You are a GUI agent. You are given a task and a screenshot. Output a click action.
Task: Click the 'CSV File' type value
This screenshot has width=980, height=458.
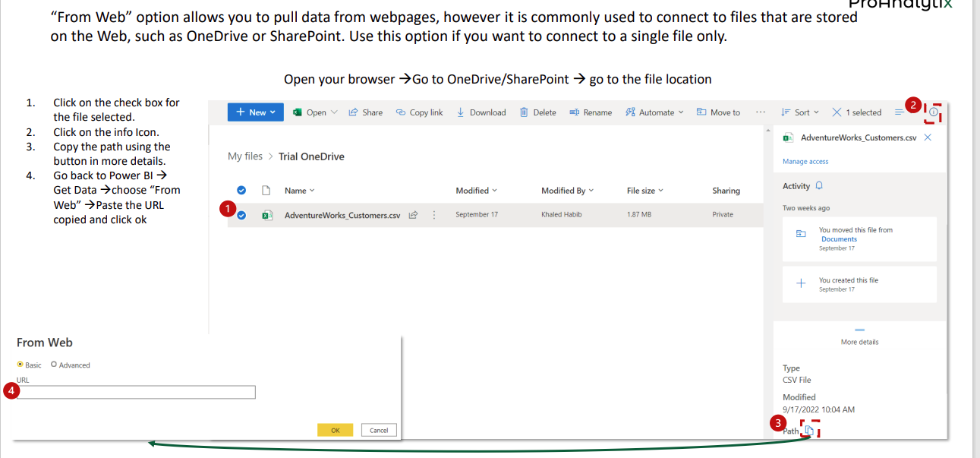pos(797,380)
